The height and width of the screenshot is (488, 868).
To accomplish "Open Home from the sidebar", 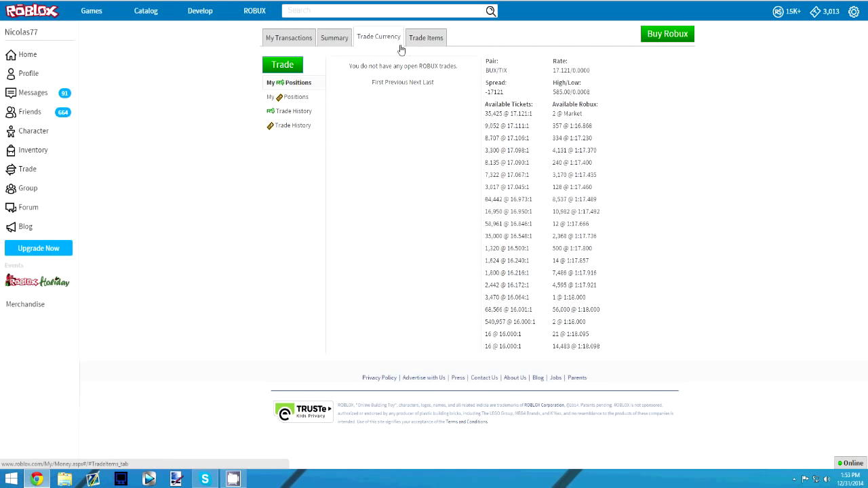I will tap(27, 54).
